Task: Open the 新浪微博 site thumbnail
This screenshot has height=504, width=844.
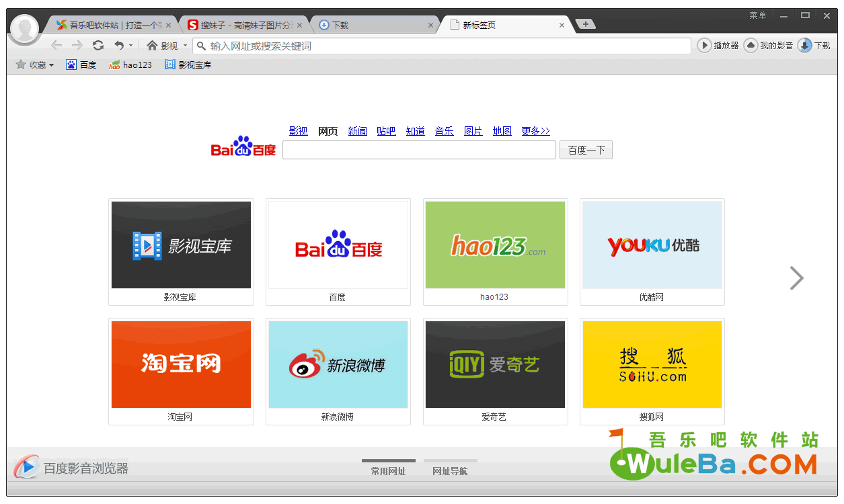Action: (x=338, y=372)
